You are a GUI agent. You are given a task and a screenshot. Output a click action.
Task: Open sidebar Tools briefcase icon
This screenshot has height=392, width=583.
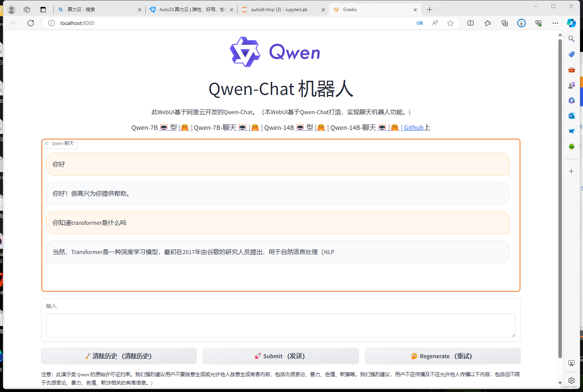(571, 70)
